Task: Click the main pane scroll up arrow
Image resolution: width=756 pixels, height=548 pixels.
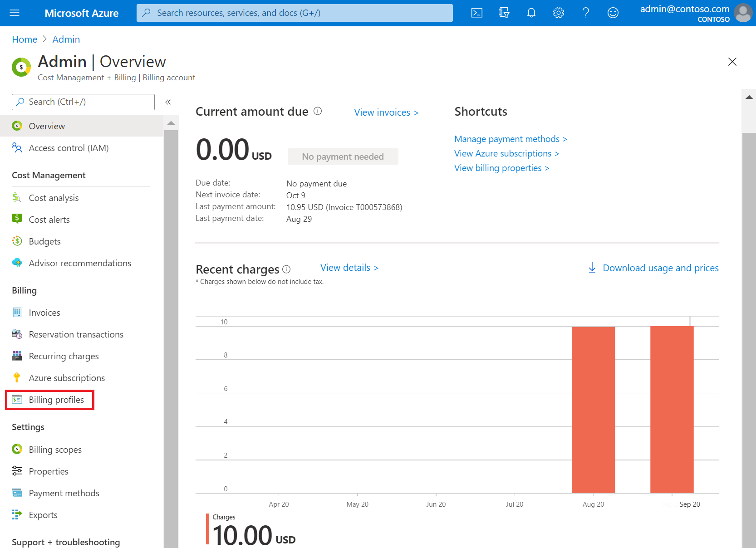Action: [749, 97]
